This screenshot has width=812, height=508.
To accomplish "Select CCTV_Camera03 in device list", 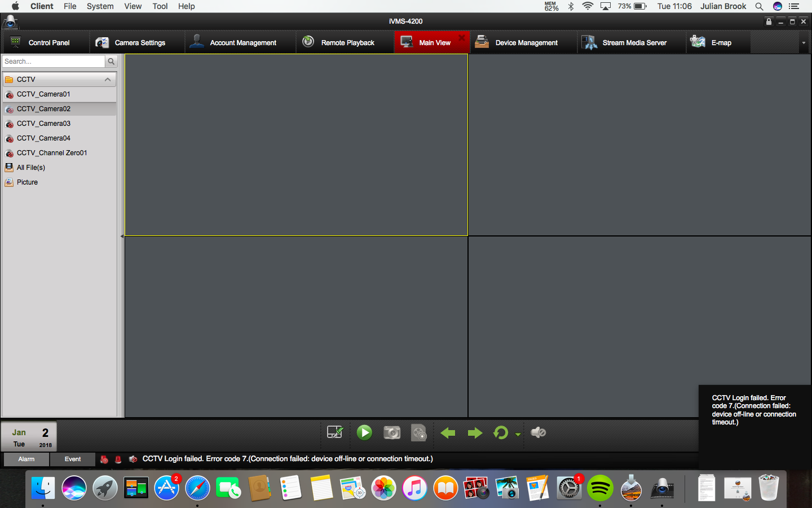I will click(43, 124).
